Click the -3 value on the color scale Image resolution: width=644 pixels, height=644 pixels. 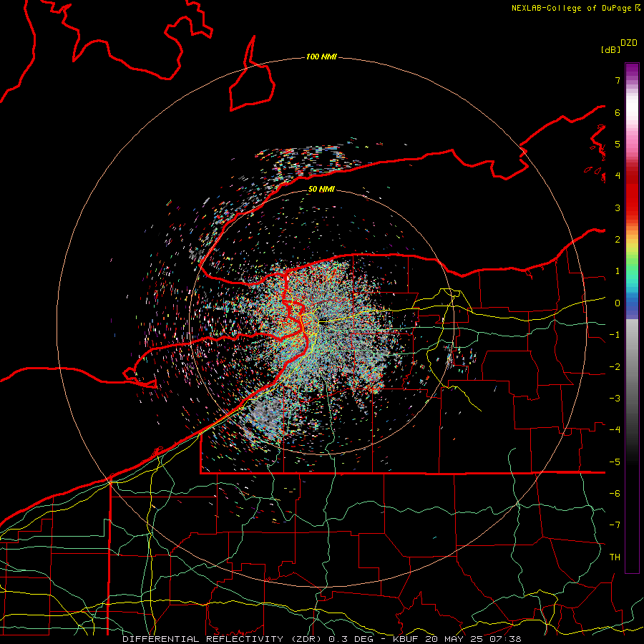[615, 399]
